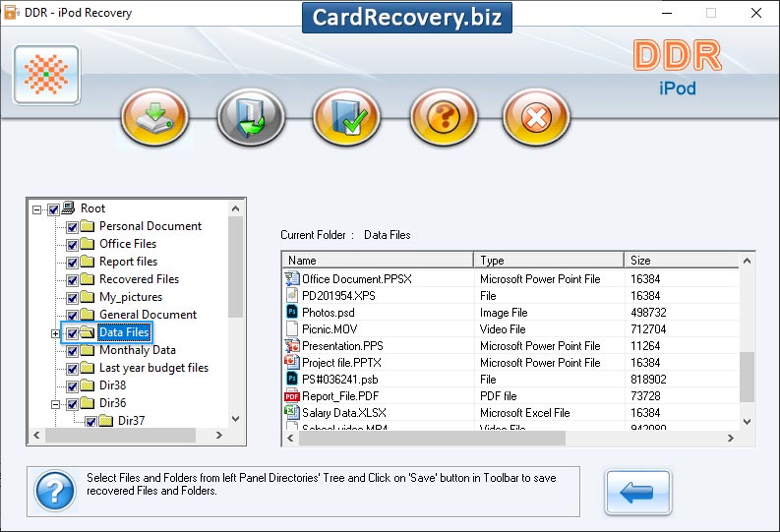Click the Monthaly Data folder icon
Screen dimensions: 780x532
88,350
